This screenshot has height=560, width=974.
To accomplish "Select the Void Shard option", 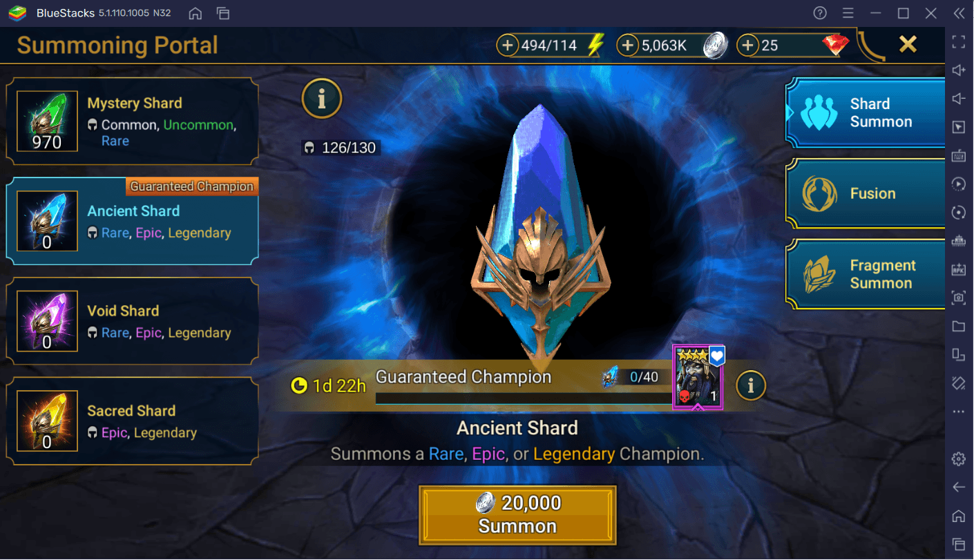I will tap(133, 322).
